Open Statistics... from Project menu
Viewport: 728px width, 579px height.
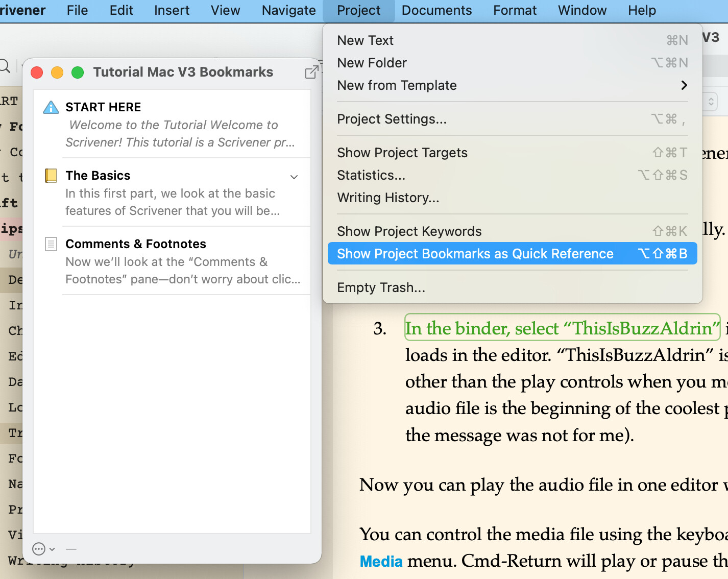pyautogui.click(x=513, y=175)
